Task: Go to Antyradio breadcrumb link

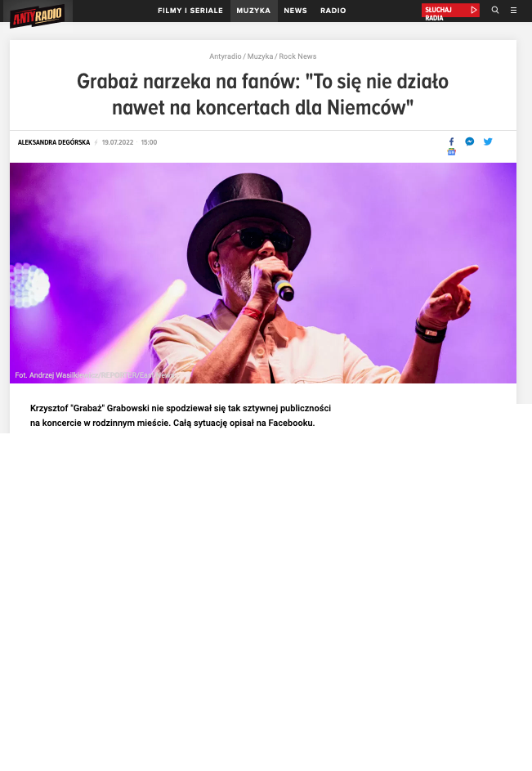Action: pyautogui.click(x=226, y=56)
